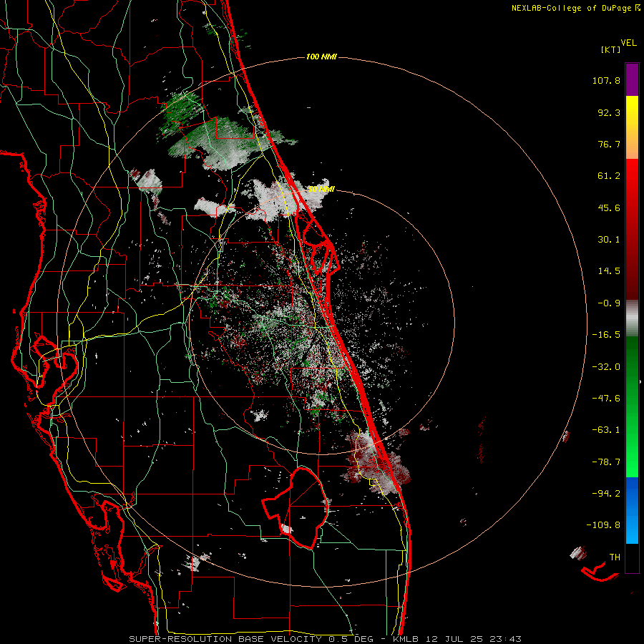The image size is (644, 644).
Task: Select the green segment of the velocity bar
Action: [632, 406]
